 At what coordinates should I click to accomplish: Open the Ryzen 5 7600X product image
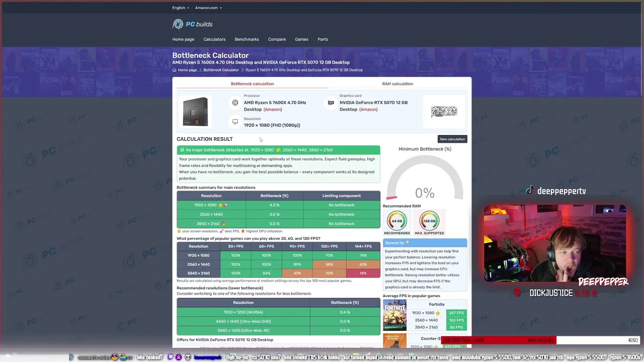tap(195, 112)
